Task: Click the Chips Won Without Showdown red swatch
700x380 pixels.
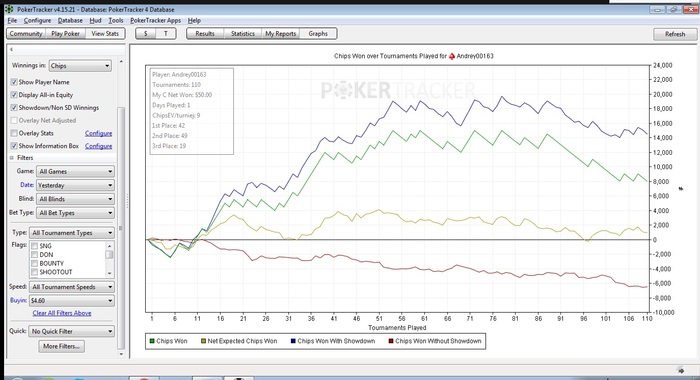Action: point(391,341)
